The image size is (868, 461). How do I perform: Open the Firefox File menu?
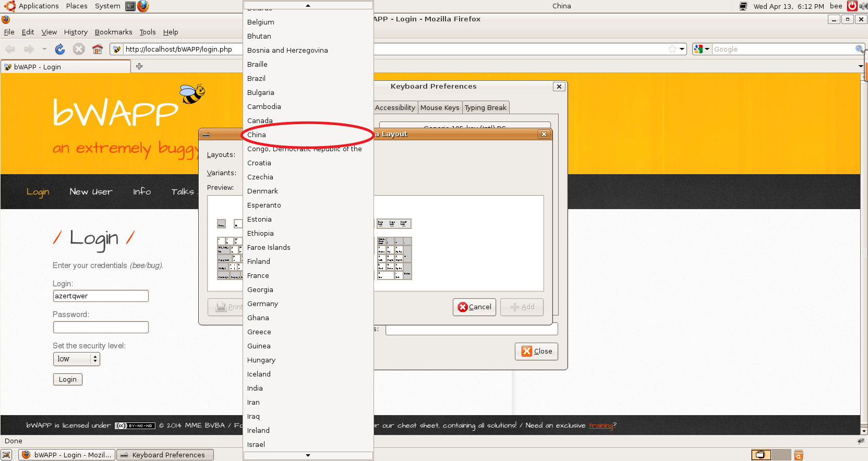tap(9, 32)
